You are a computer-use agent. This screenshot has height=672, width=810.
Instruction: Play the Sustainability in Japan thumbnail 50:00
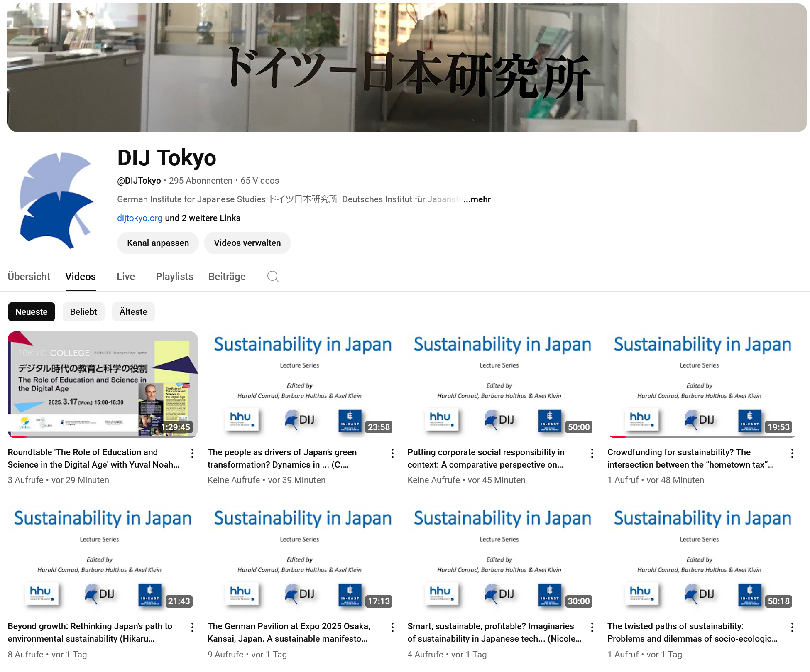tap(502, 385)
